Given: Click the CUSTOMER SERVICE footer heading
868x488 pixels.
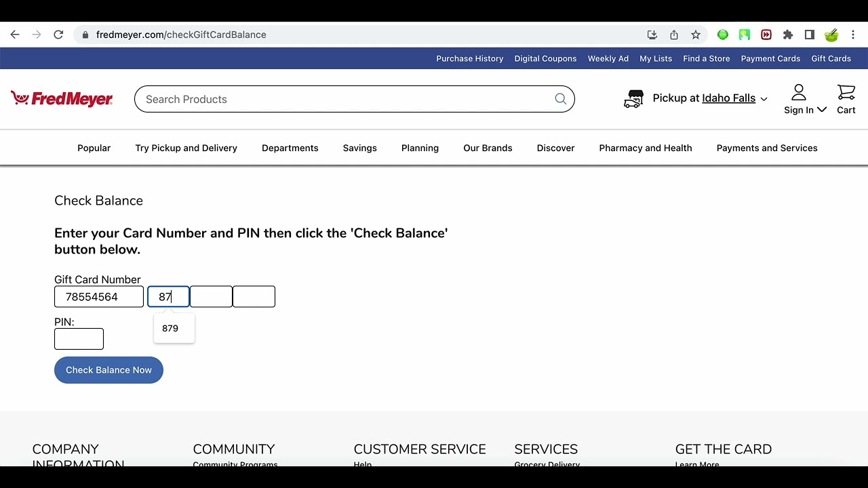Looking at the screenshot, I should (x=420, y=449).
